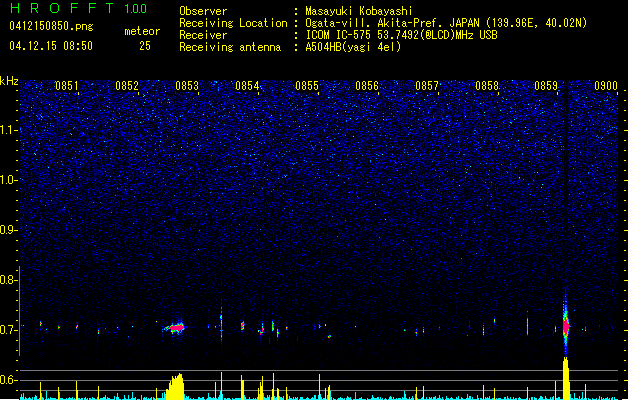Click the kHz axis unit label
Screen dimensions: 629x400
[9, 81]
